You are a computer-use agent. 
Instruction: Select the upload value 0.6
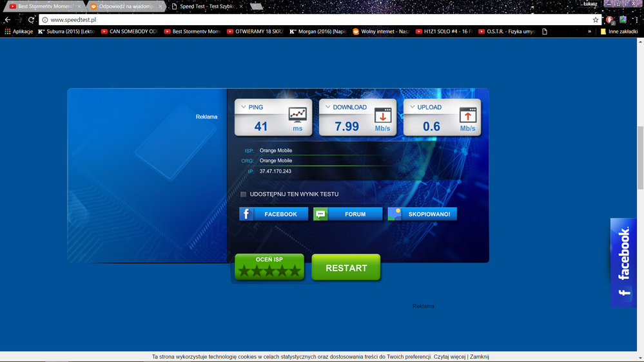(x=431, y=126)
